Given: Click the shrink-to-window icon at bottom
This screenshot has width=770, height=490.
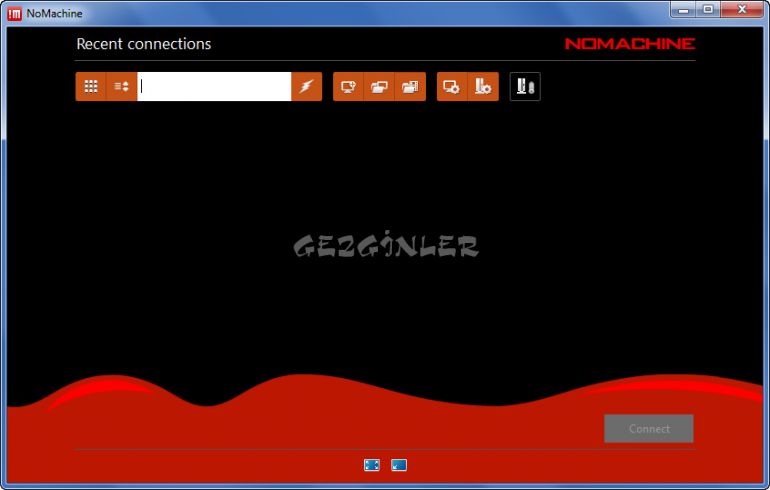Looking at the screenshot, I should tap(399, 465).
